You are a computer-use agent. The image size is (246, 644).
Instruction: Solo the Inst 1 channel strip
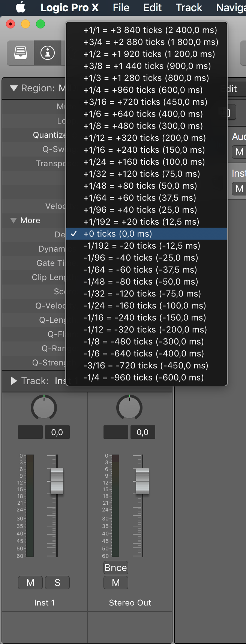(57, 583)
